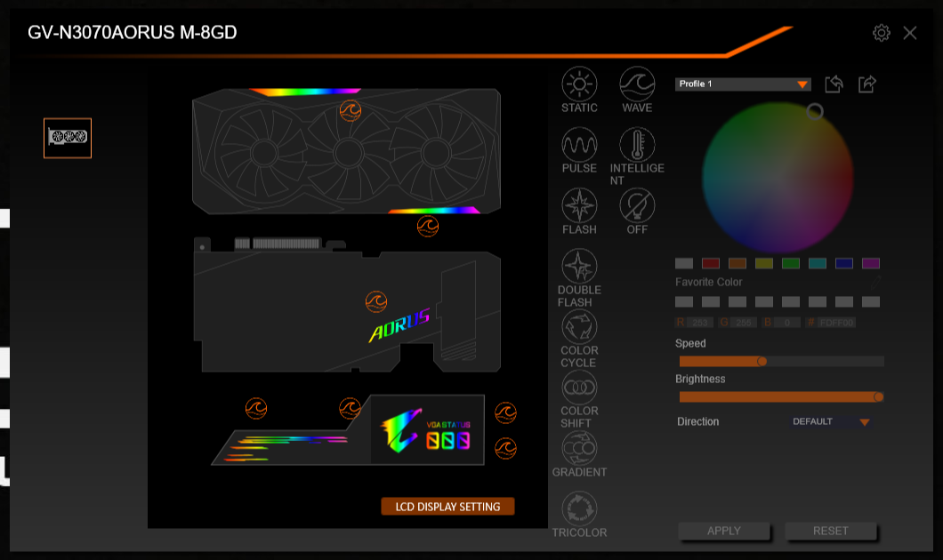The width and height of the screenshot is (943, 560).
Task: Click the hex color code field
Action: [836, 323]
